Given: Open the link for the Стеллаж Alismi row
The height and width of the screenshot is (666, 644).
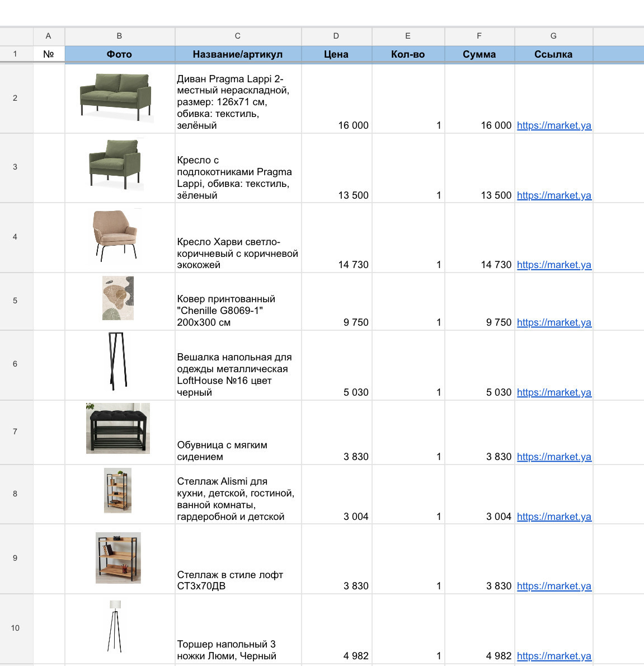Looking at the screenshot, I should tap(554, 517).
